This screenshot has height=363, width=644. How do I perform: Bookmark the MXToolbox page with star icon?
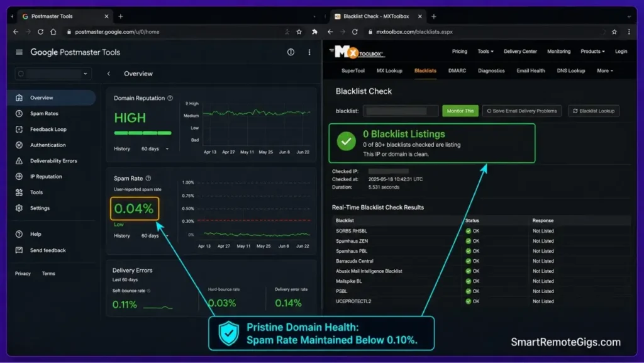click(x=614, y=31)
